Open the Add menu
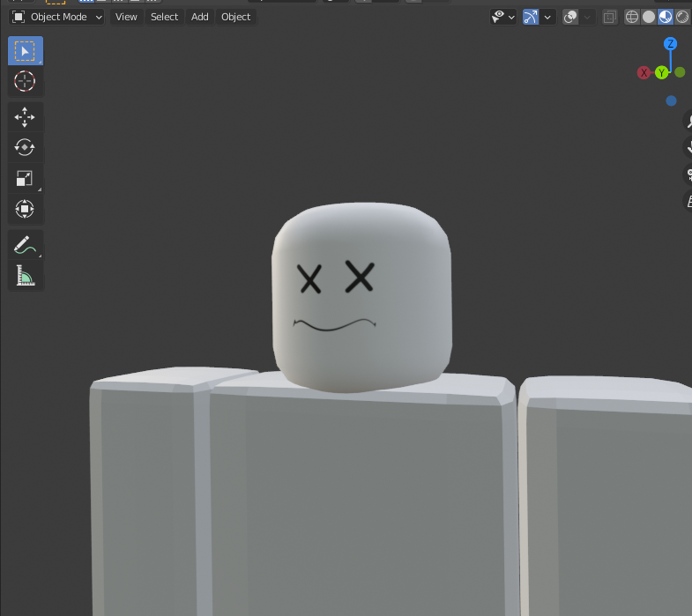The width and height of the screenshot is (692, 616). coord(199,18)
